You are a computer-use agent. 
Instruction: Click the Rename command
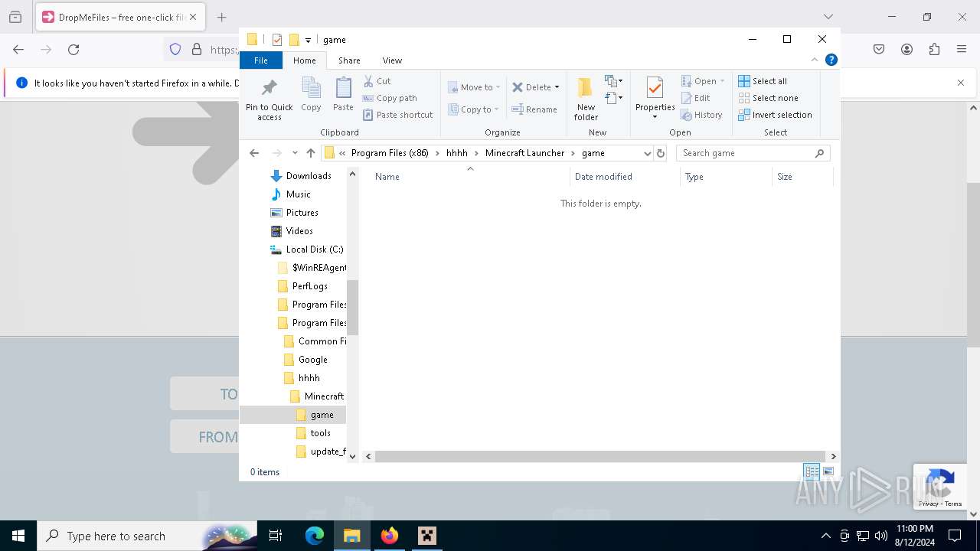click(534, 109)
